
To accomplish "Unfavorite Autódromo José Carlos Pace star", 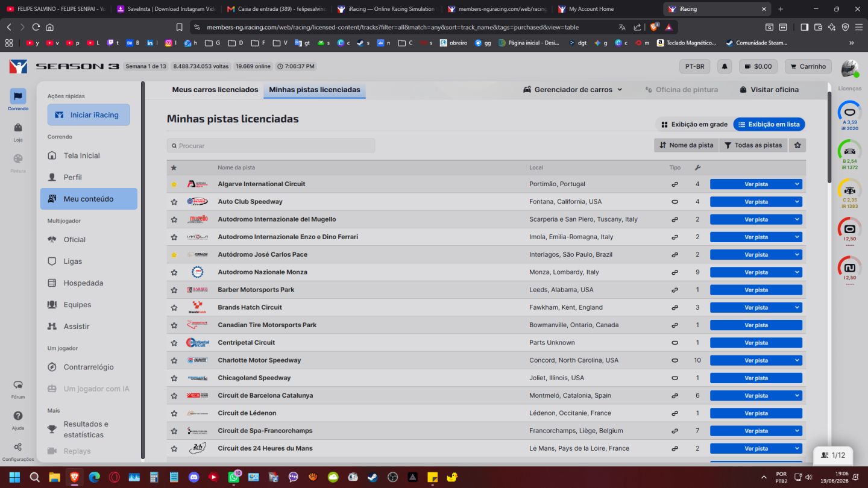I will pyautogui.click(x=174, y=255).
